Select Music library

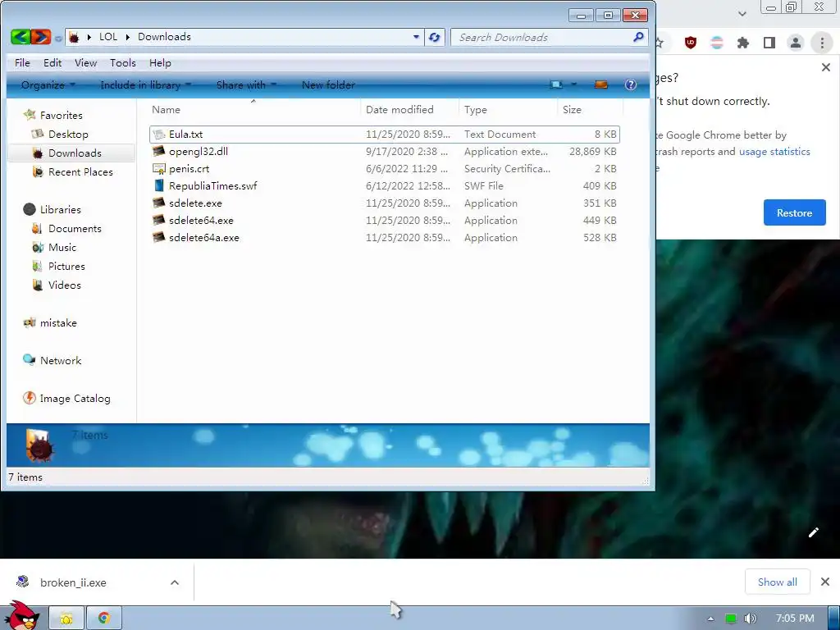[x=62, y=248]
